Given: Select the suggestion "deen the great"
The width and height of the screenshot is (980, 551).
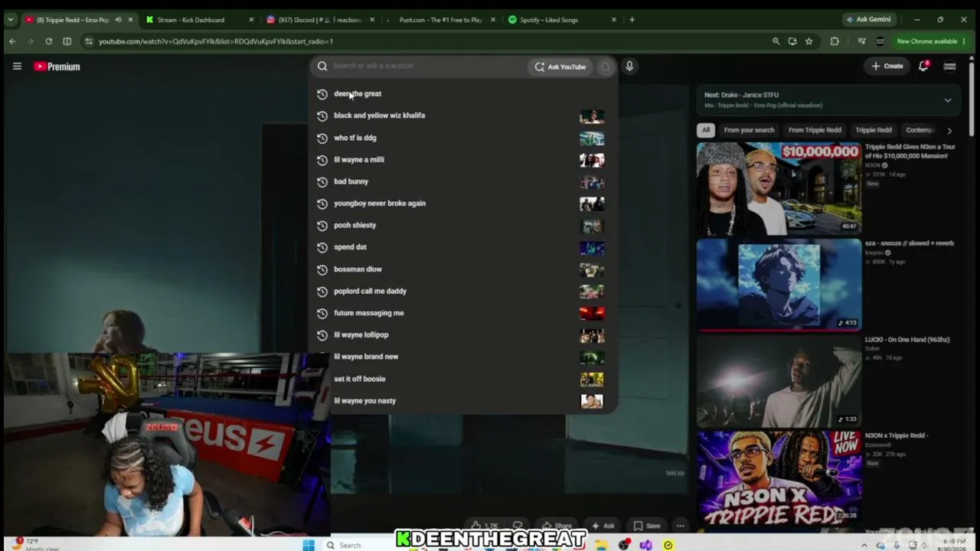Looking at the screenshot, I should pos(358,94).
